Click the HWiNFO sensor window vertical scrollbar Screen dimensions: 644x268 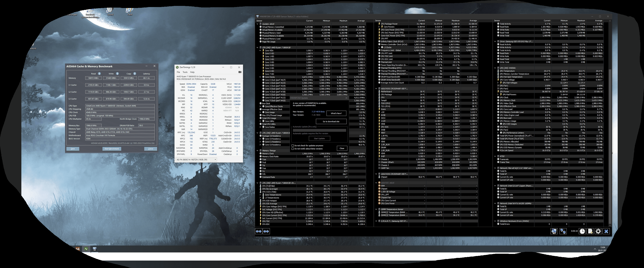[610, 122]
